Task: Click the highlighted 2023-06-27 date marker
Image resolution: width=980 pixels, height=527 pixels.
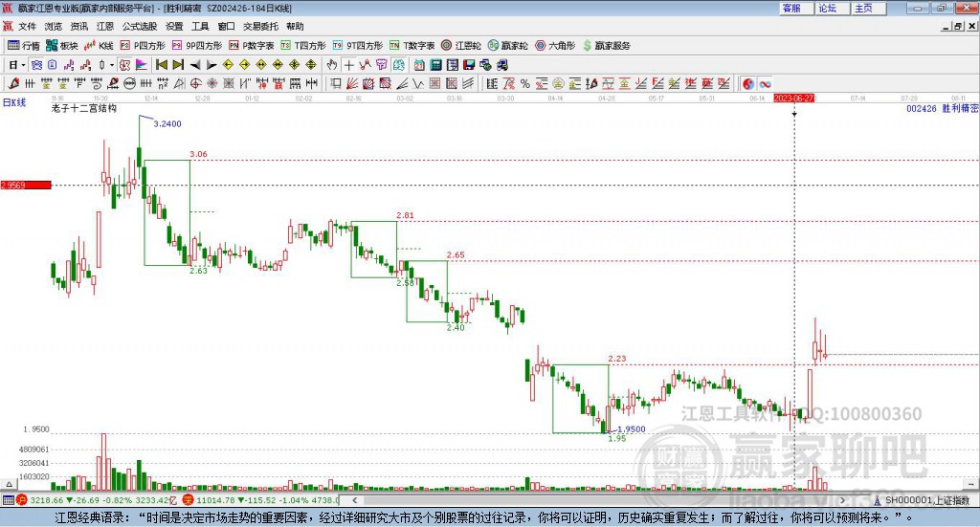Action: [x=793, y=98]
